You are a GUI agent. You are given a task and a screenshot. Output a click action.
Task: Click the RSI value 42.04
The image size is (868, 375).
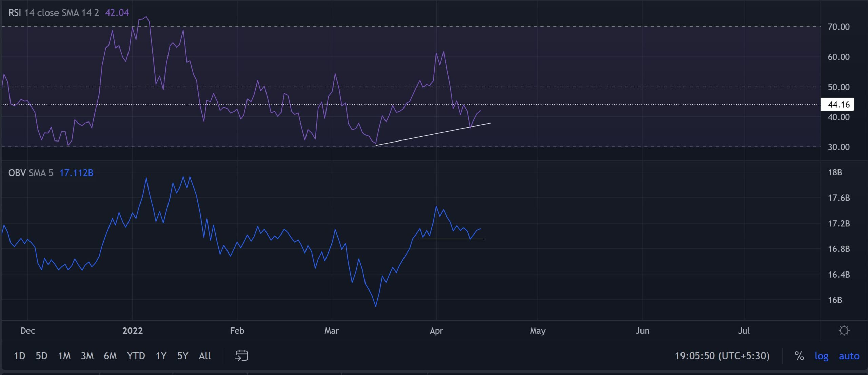(117, 13)
